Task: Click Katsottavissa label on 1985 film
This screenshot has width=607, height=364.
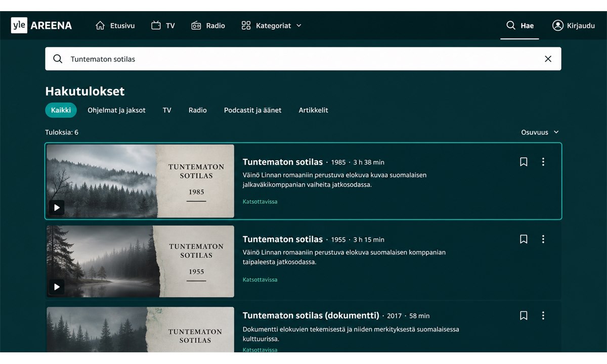Action: (x=260, y=202)
